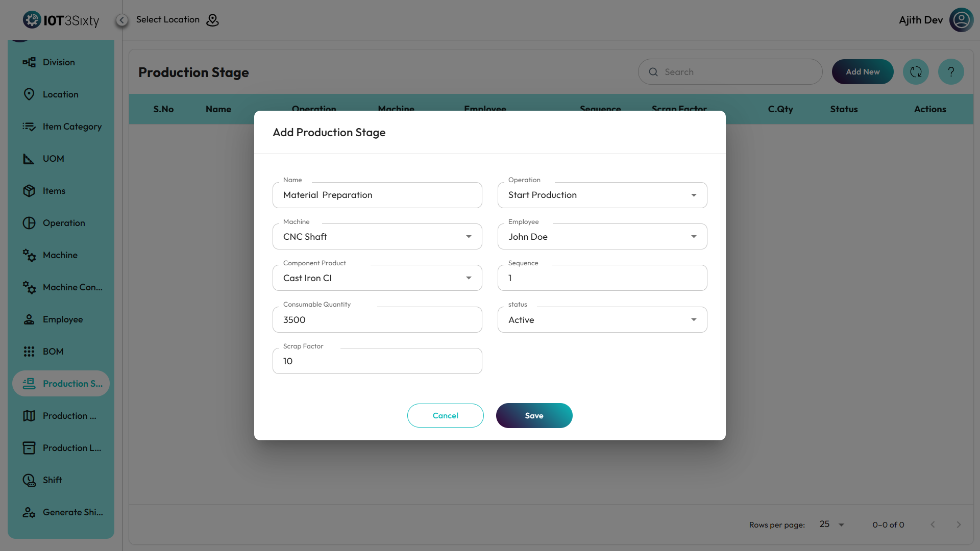Go to the Employee sidebar menu
Screen dimensions: 980x551
click(x=63, y=319)
